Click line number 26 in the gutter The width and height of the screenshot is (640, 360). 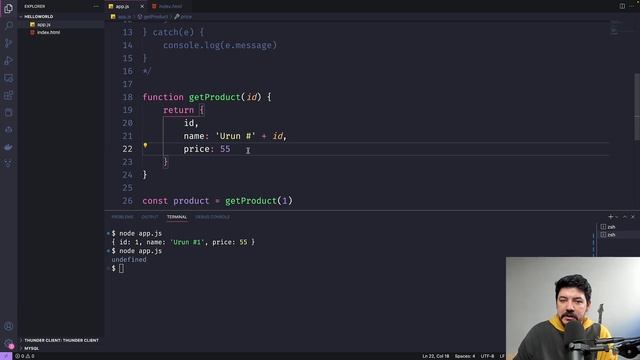(128, 201)
